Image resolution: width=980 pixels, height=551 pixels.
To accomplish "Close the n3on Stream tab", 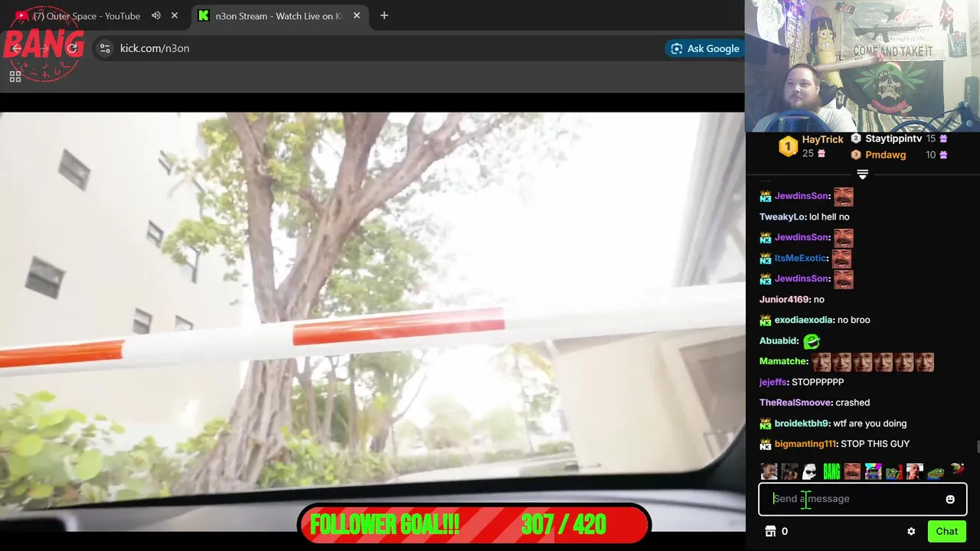I will tap(357, 15).
